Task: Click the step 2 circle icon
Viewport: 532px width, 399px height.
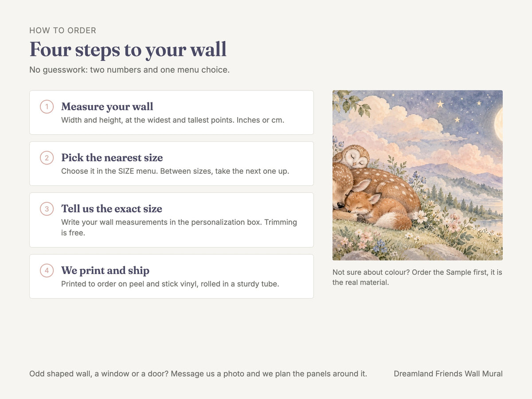Action: (47, 157)
